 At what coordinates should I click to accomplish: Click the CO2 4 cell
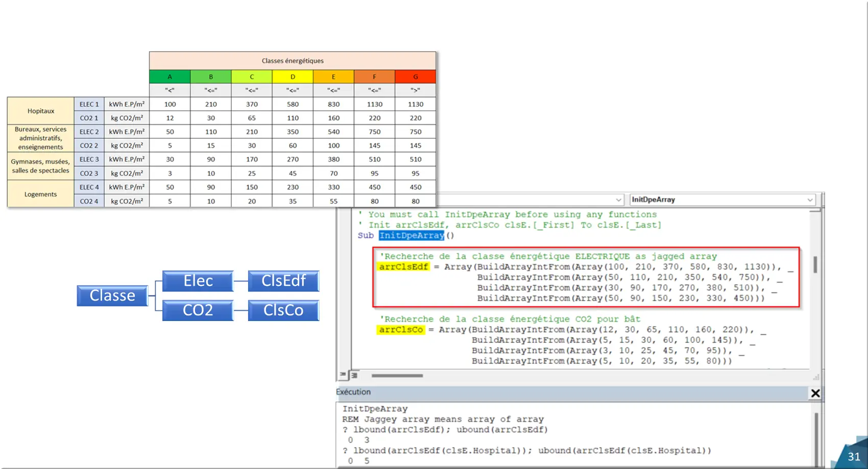89,201
